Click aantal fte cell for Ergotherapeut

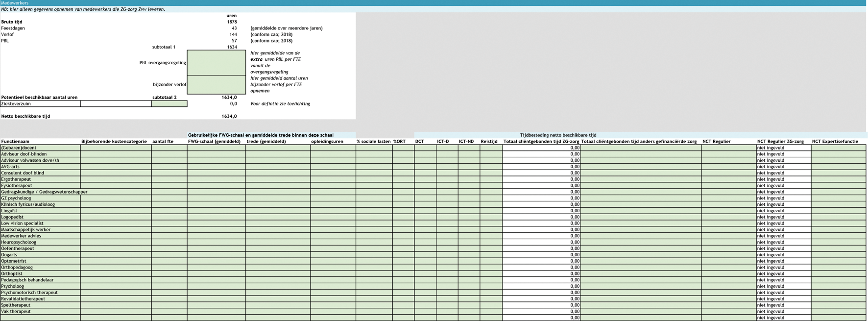pos(169,179)
